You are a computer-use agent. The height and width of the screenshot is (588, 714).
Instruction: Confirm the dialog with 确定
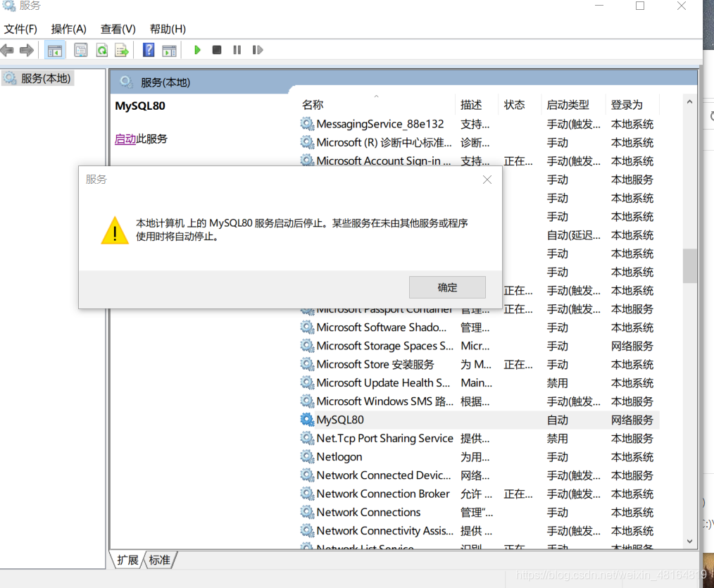[x=447, y=287]
